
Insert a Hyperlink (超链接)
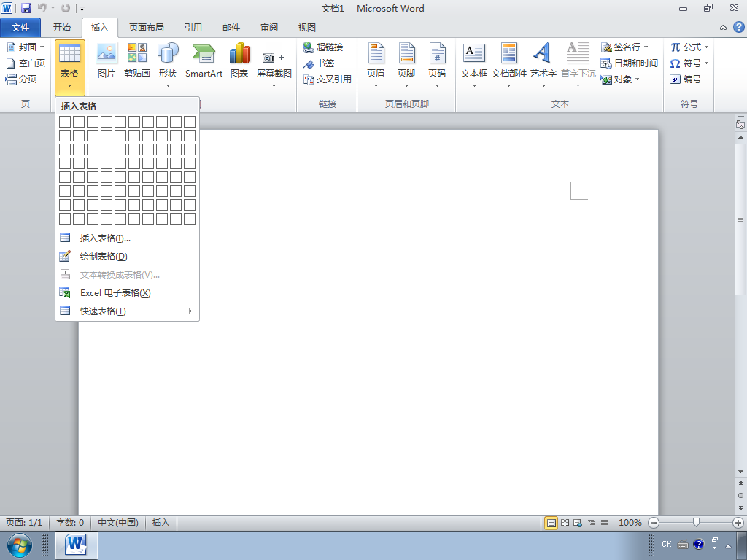[323, 47]
